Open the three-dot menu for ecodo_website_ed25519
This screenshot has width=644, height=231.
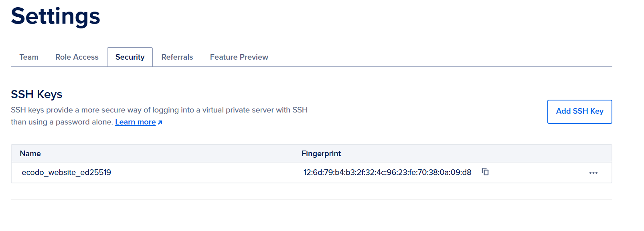point(593,173)
